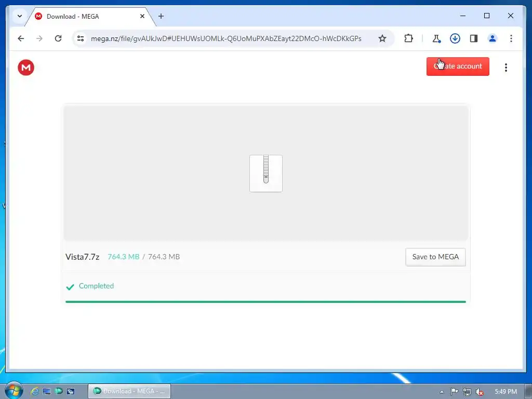Go back to previous page
This screenshot has width=532, height=399.
(21, 38)
